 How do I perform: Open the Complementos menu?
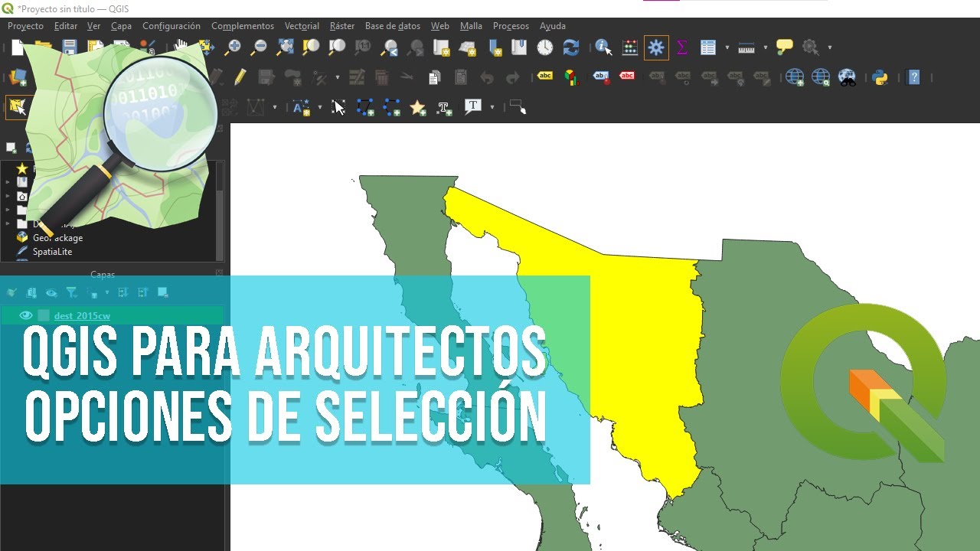pyautogui.click(x=242, y=26)
